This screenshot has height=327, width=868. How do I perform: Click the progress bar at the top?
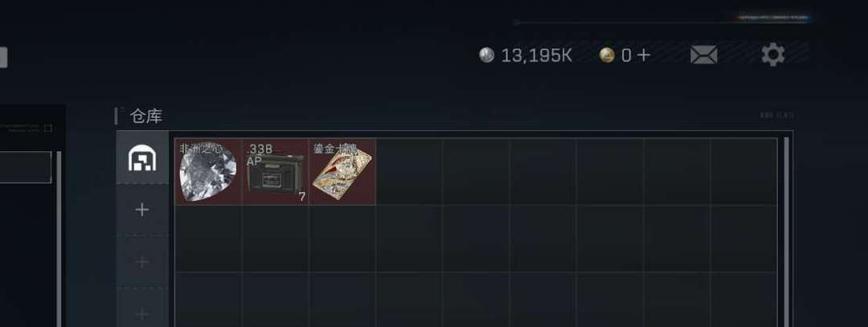tap(661, 22)
